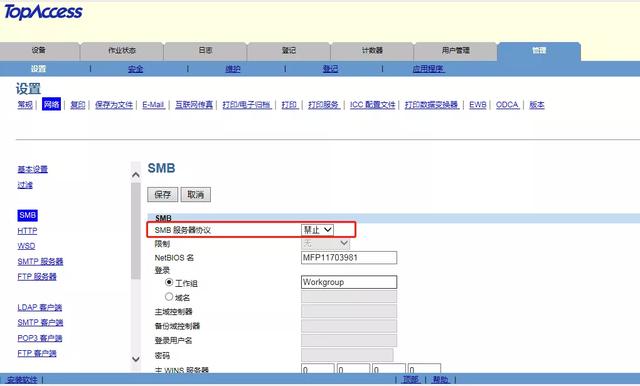Open 安全 in the blue submenu bar
The image size is (640, 386).
[135, 69]
